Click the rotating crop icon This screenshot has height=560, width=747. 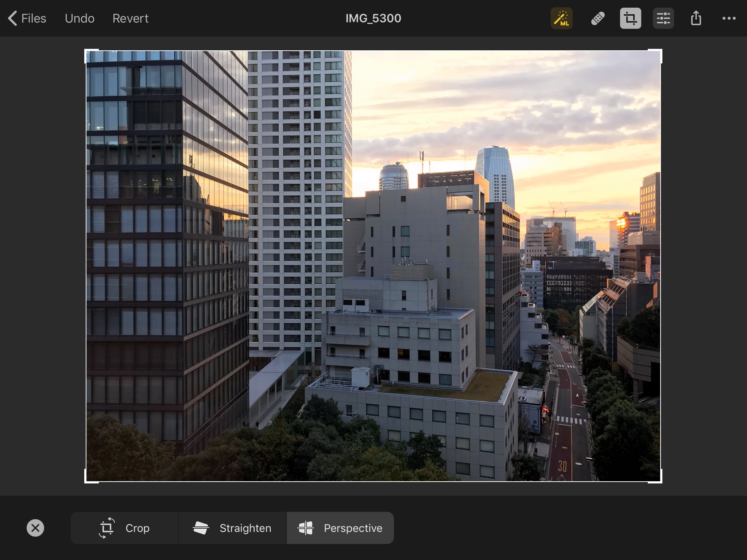107,528
